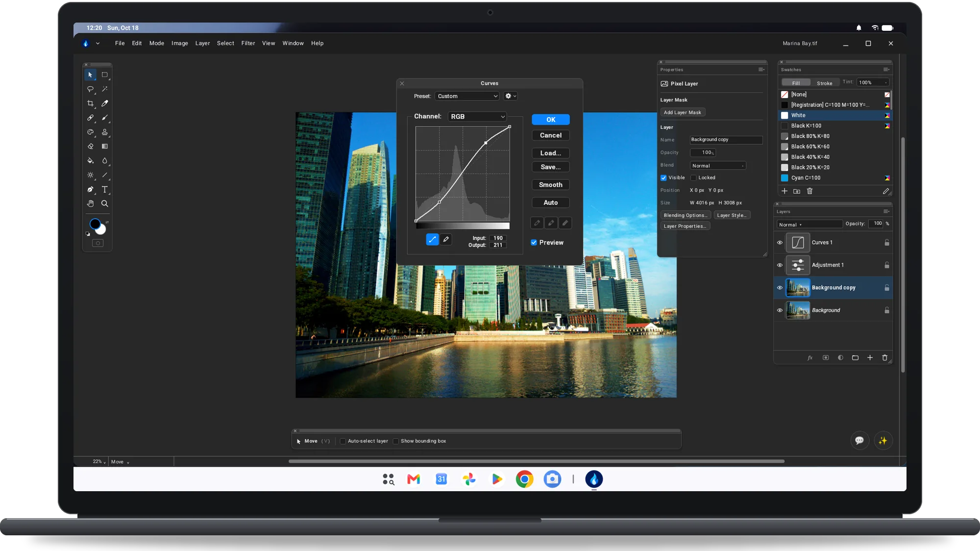Open Curves preset gear options menu
Viewport: 980px width, 551px height.
tap(511, 96)
